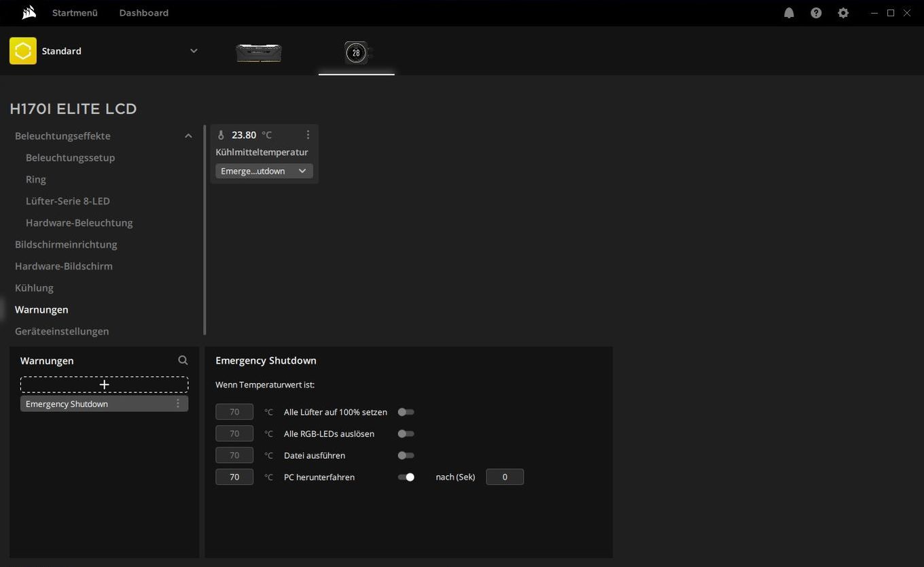Viewport: 924px width, 567px height.
Task: Search warnings with the magnifier icon
Action: (x=183, y=360)
